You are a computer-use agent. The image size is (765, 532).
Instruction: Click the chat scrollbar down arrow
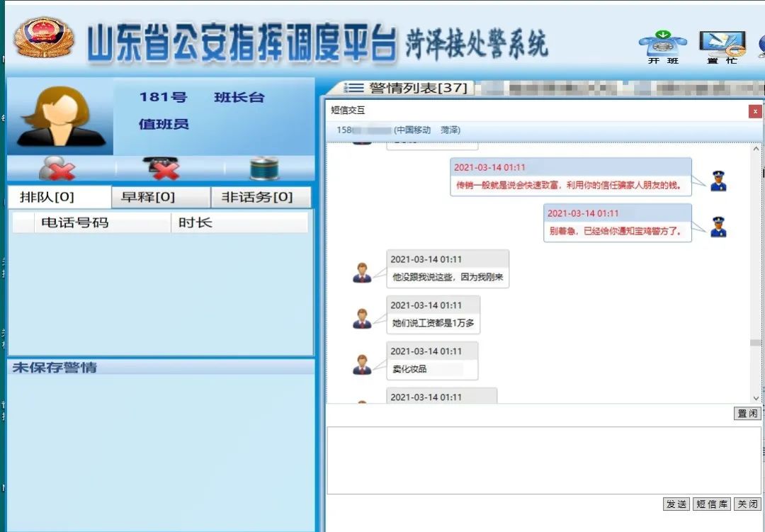coord(756,398)
